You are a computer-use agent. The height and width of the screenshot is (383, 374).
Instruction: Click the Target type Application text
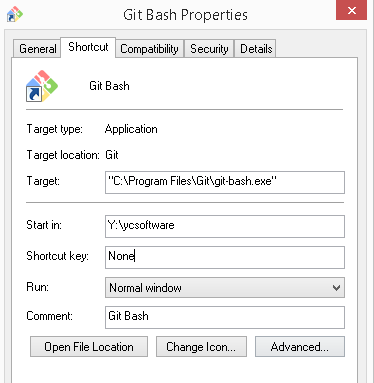131,129
